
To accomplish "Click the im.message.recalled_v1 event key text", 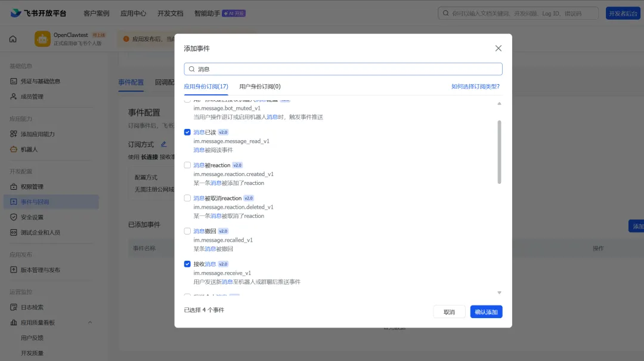I will (x=223, y=240).
